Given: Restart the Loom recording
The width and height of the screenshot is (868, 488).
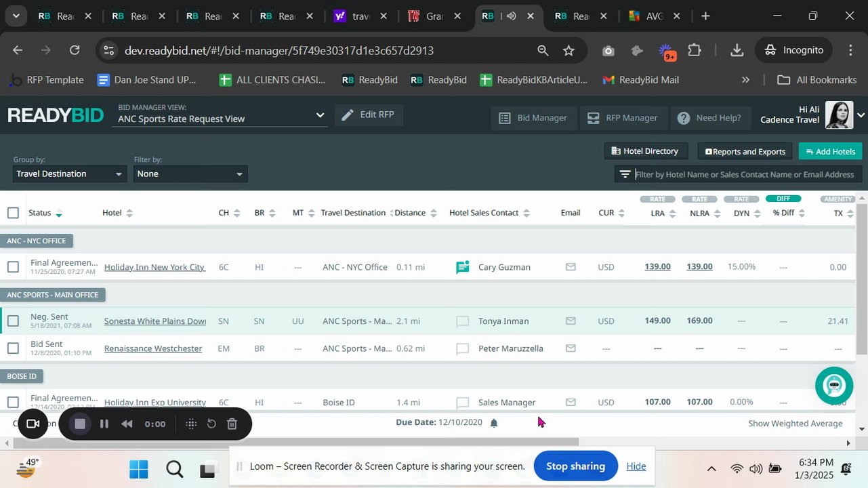Looking at the screenshot, I should click(211, 424).
